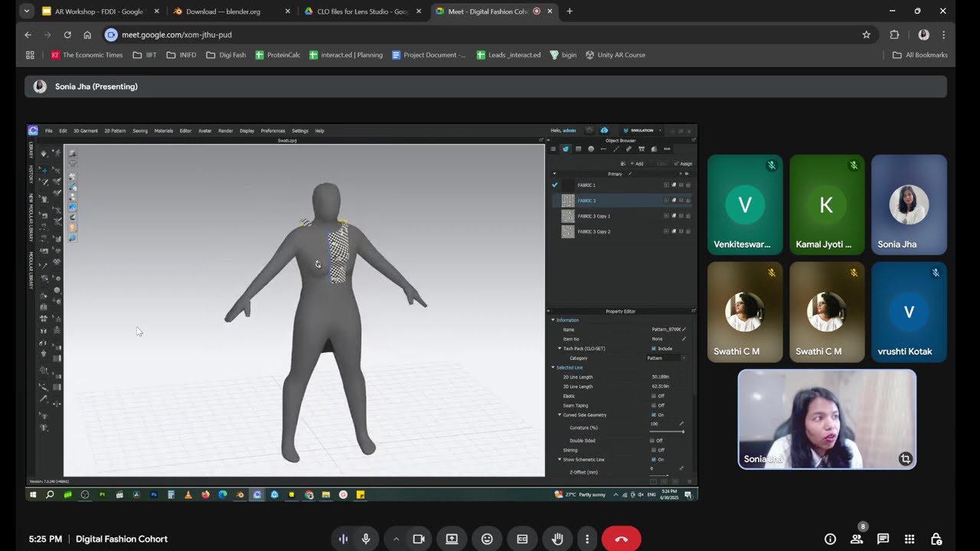This screenshot has height=551, width=980.
Task: Open the SIMULATION mode dropdown arrow
Action: coord(660,130)
